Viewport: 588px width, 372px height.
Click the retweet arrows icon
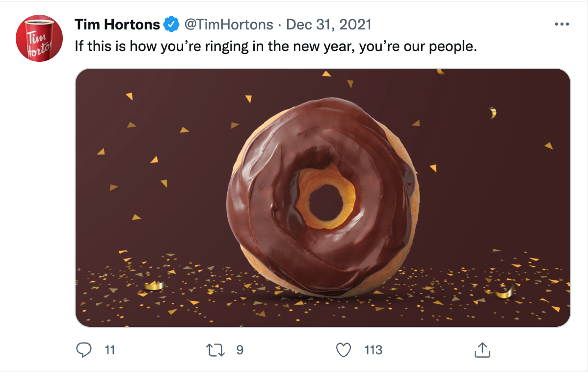click(x=215, y=350)
